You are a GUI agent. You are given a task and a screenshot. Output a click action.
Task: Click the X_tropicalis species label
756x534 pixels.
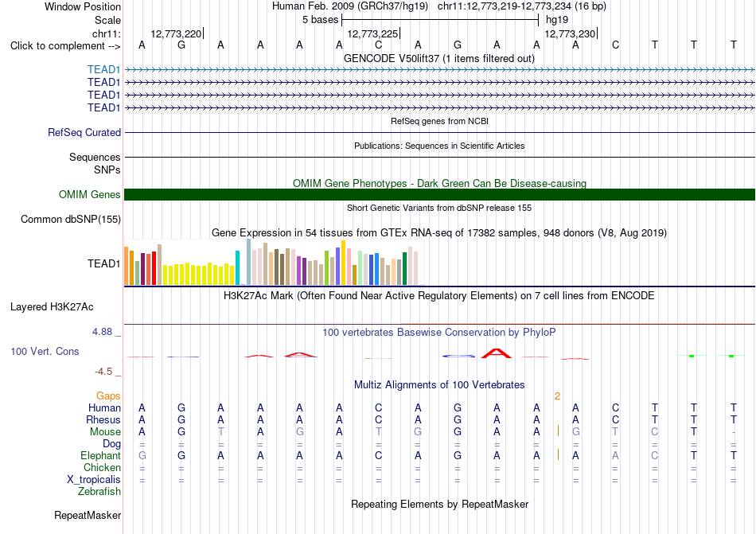94,480
